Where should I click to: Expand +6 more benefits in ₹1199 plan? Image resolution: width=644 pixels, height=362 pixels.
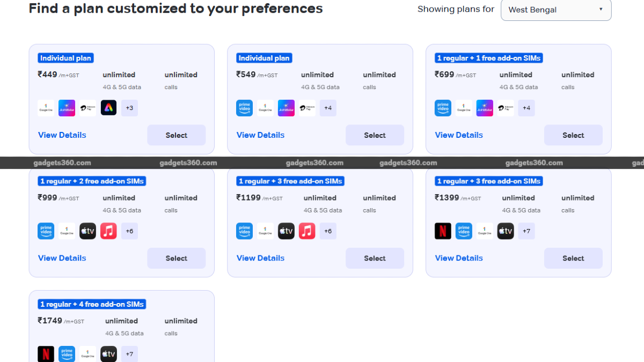click(328, 231)
